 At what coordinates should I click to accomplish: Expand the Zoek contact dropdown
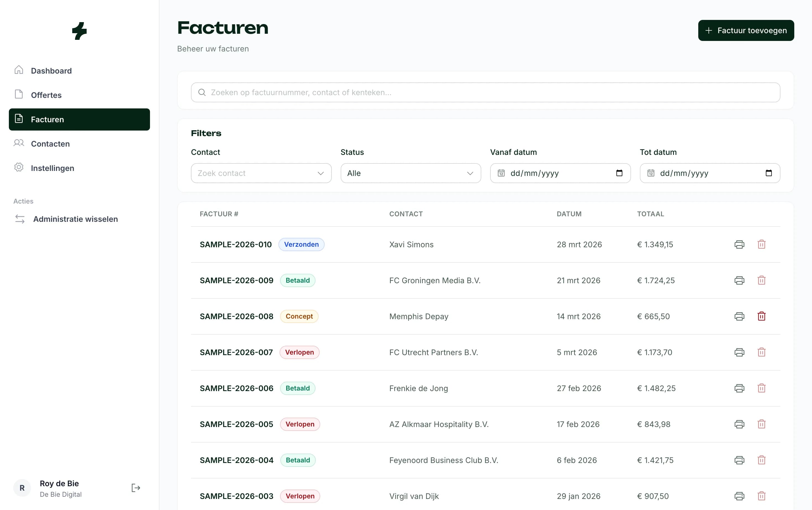261,173
